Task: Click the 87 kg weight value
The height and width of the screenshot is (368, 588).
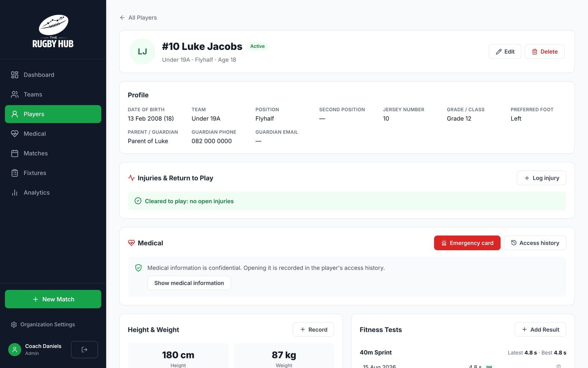Action: coord(284,355)
